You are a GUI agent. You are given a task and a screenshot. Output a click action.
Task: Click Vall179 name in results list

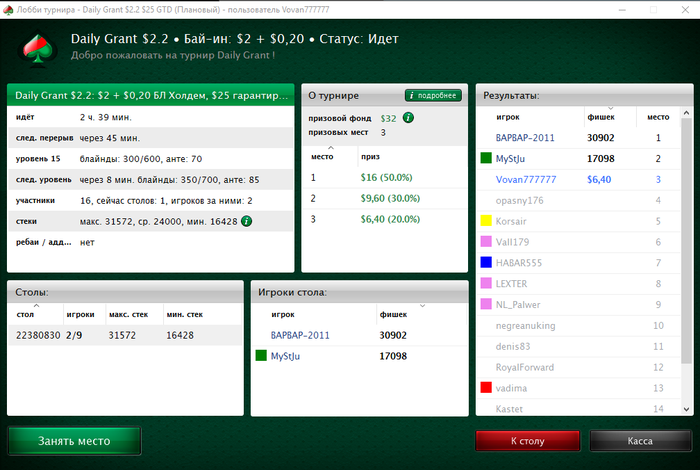512,242
